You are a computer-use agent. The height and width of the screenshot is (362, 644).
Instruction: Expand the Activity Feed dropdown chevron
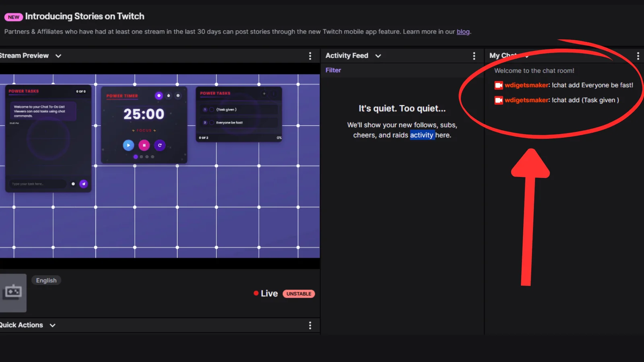click(378, 56)
